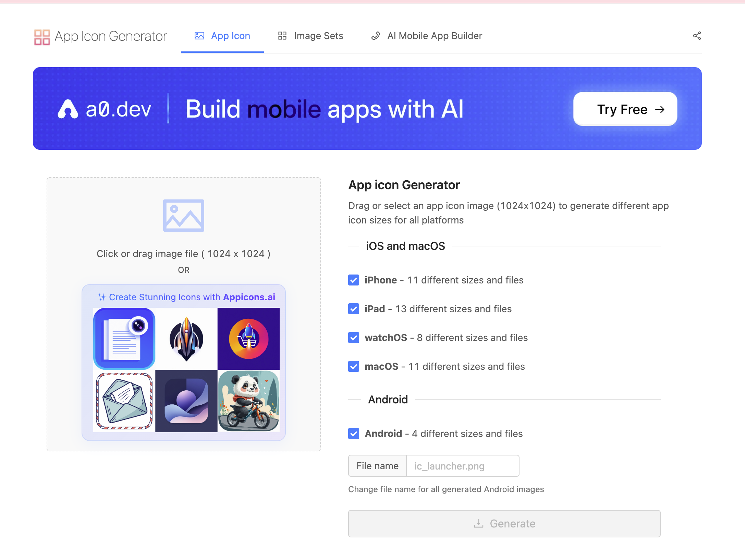Screen dimensions: 745x560
Task: Uncheck the iPhone sizes checkbox
Action: 354,280
